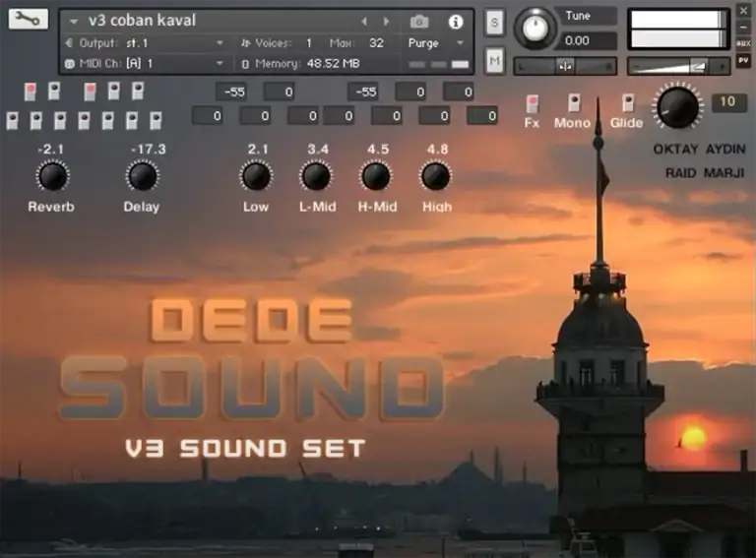Open the Output st. 1 dropdown
The image size is (756, 558).
(220, 43)
